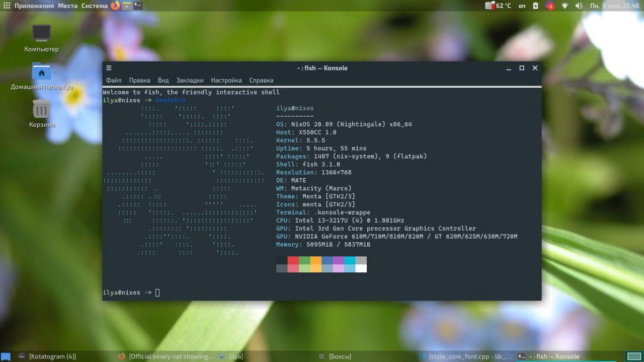Open the Konsole hamburger window menu
The image size is (644, 362).
109,68
